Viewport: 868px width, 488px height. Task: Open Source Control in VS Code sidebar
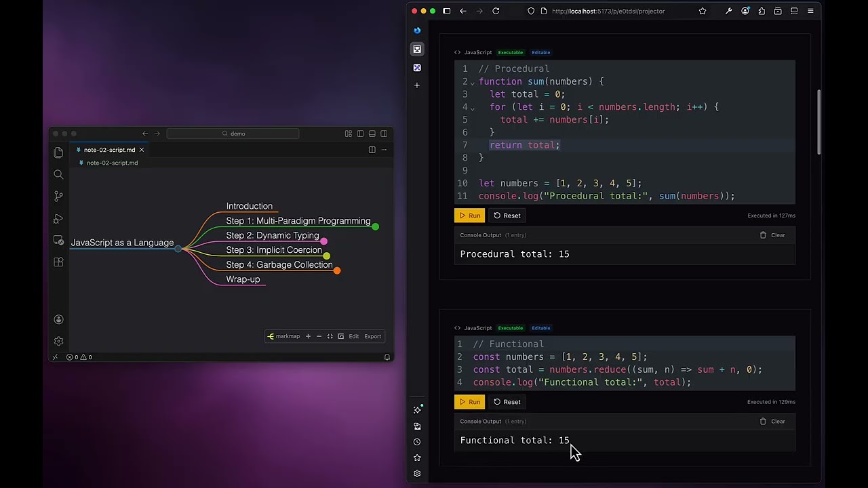(58, 197)
